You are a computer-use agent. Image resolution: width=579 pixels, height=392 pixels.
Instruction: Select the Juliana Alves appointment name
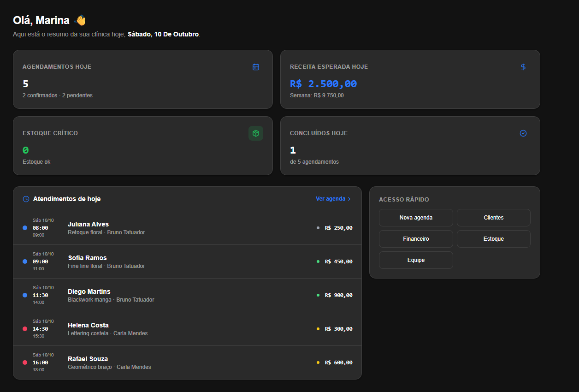(88, 224)
